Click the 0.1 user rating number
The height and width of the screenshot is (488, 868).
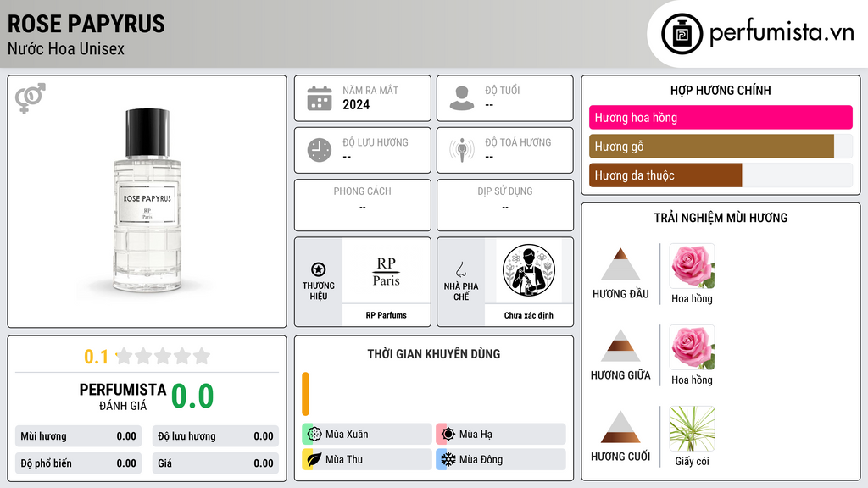(x=97, y=357)
